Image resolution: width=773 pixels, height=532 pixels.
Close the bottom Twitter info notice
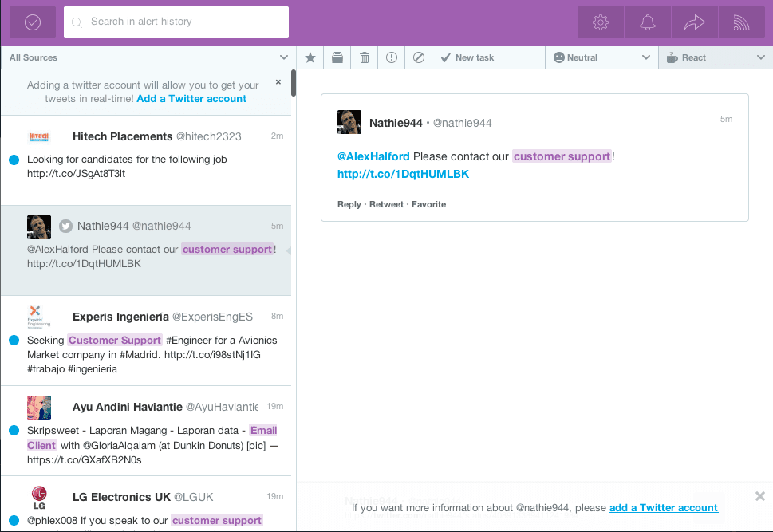(x=760, y=496)
